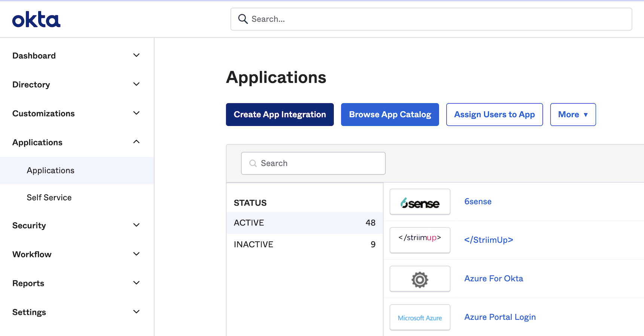Click the Azure For Okta gear icon
Image resolution: width=644 pixels, height=336 pixels.
click(x=420, y=279)
